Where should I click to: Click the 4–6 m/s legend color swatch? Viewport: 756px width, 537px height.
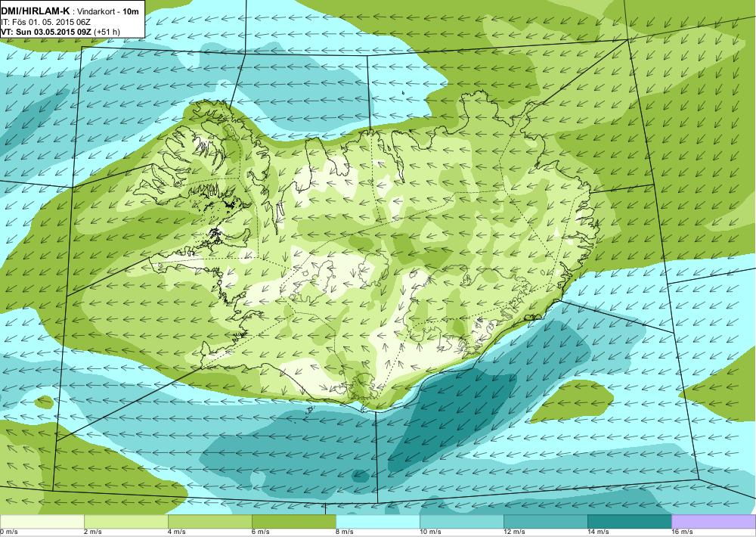click(209, 522)
